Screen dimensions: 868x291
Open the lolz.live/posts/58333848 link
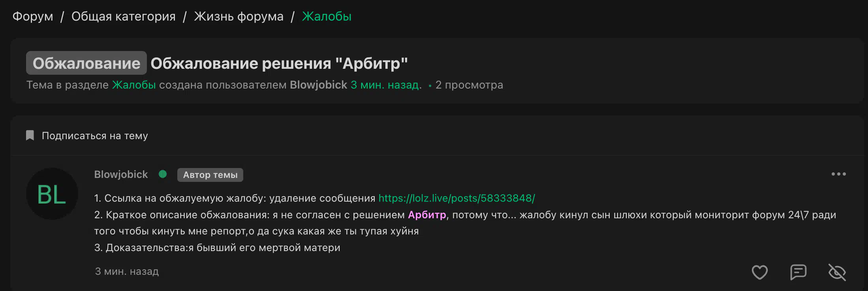pyautogui.click(x=457, y=198)
